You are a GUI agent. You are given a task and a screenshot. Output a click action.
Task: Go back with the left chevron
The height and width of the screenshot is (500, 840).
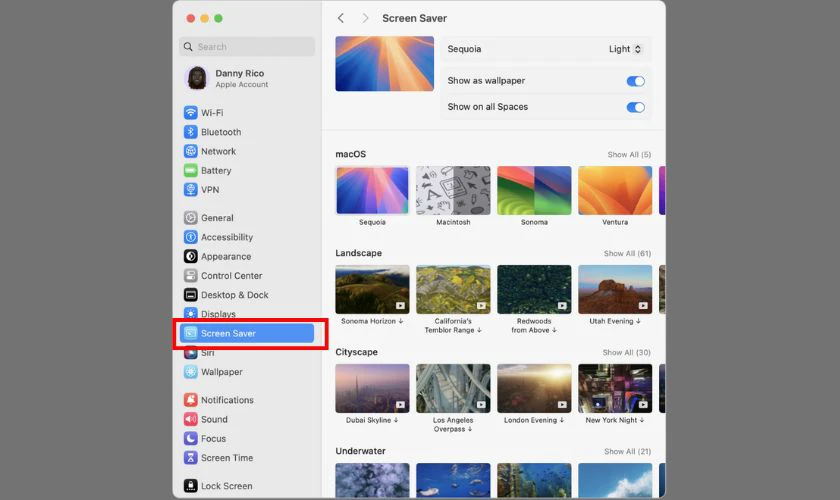tap(341, 18)
